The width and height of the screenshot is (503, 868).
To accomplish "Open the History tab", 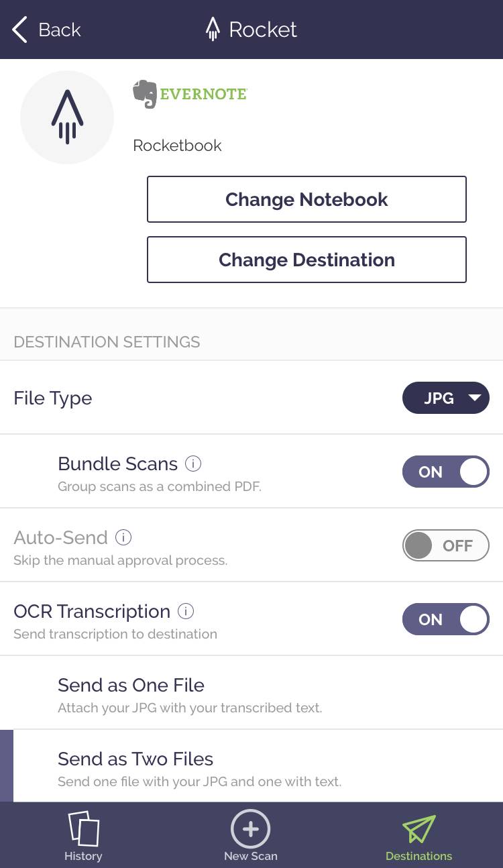I will pos(83,836).
